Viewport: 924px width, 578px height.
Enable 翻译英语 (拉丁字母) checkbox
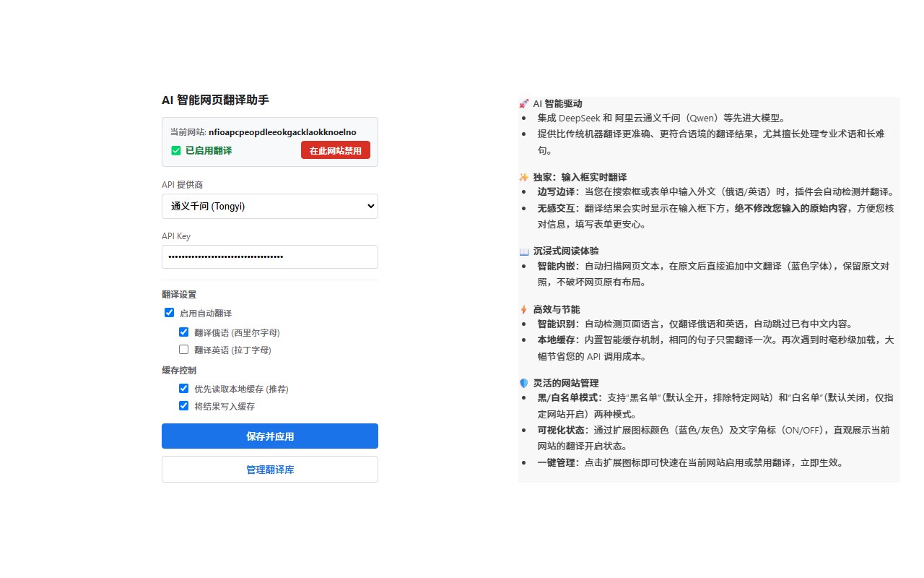(x=184, y=350)
